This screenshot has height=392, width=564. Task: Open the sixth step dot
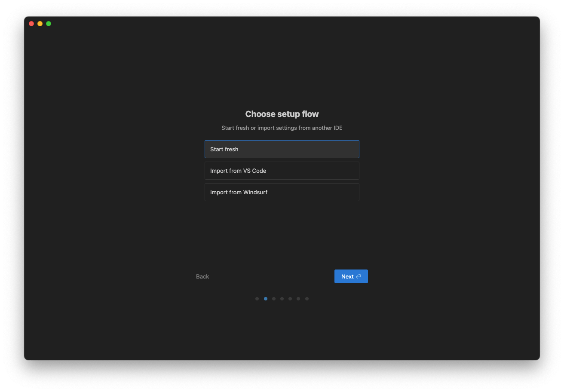(298, 299)
